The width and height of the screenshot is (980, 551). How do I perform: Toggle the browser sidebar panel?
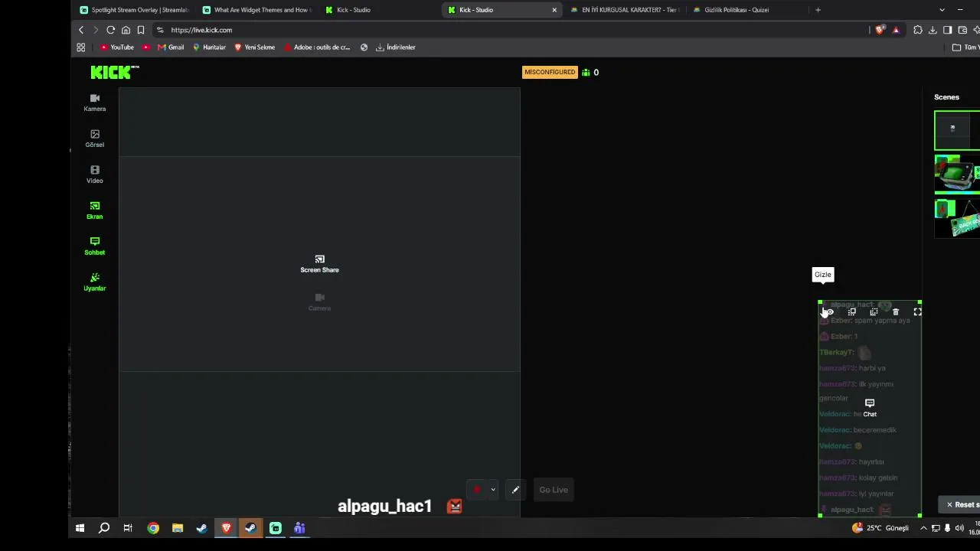click(x=948, y=30)
